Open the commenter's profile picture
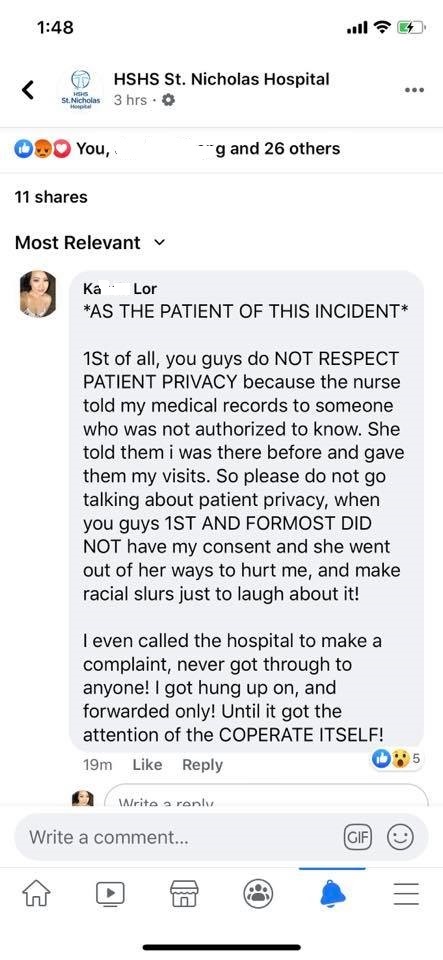 click(x=38, y=294)
